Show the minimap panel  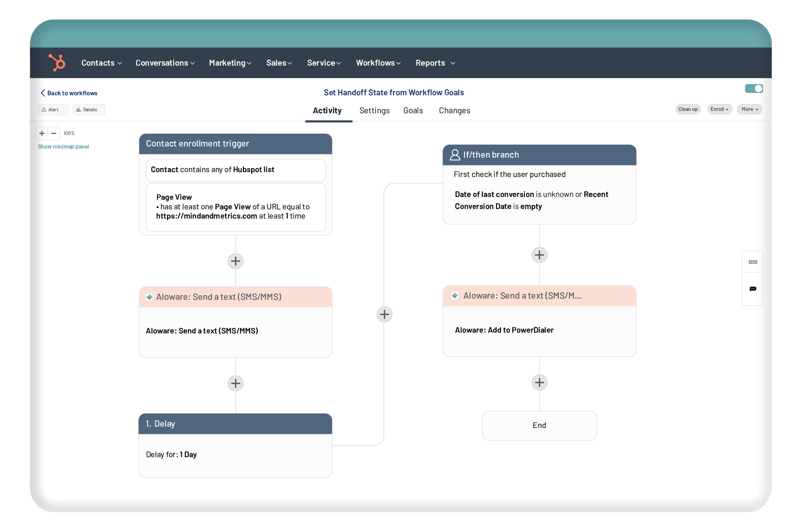point(63,147)
